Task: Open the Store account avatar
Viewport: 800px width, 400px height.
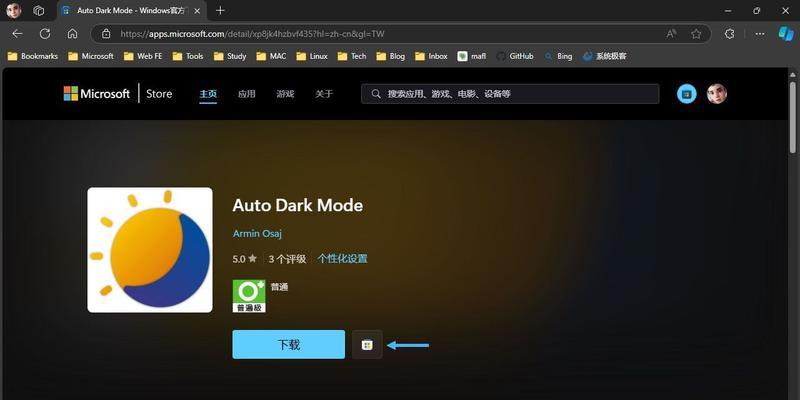Action: [716, 94]
